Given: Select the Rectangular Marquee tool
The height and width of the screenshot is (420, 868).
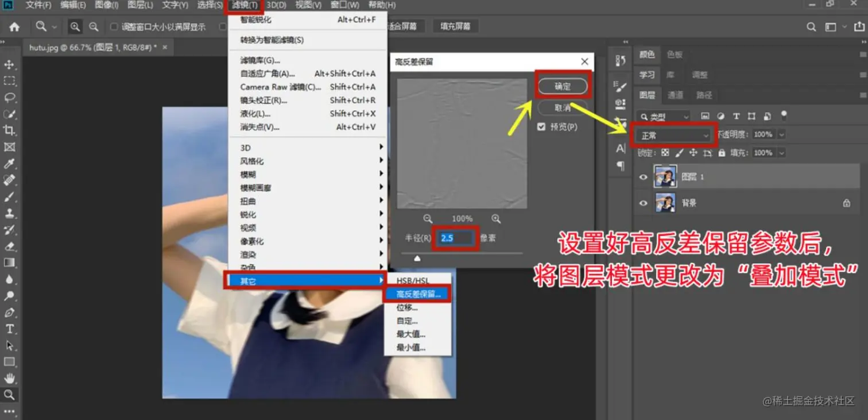Looking at the screenshot, I should click(10, 81).
